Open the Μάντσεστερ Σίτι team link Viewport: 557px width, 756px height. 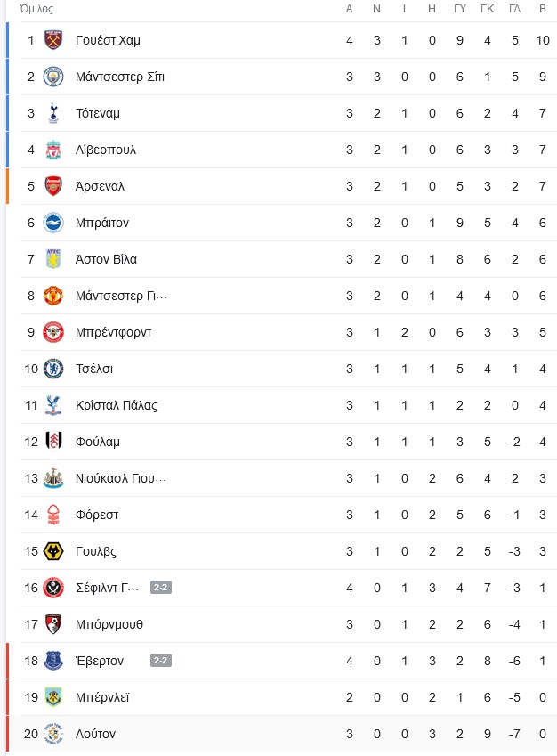120,77
